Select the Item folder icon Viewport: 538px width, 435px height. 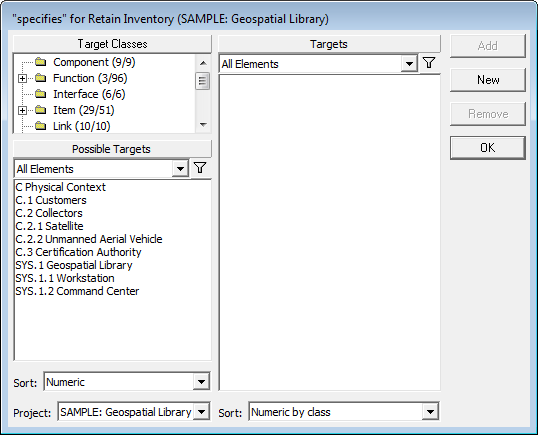coord(41,110)
